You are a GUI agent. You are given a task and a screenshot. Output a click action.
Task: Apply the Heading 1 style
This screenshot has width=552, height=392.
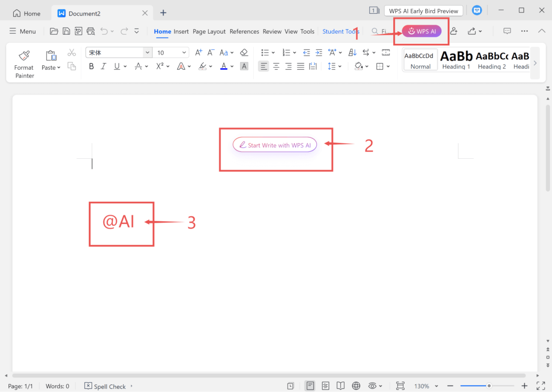(x=456, y=60)
